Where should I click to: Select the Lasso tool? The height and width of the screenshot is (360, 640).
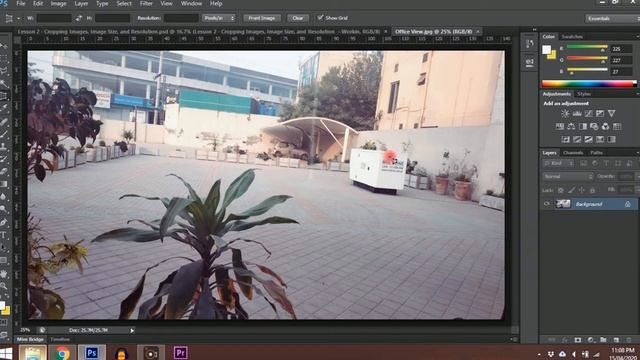[x=4, y=71]
